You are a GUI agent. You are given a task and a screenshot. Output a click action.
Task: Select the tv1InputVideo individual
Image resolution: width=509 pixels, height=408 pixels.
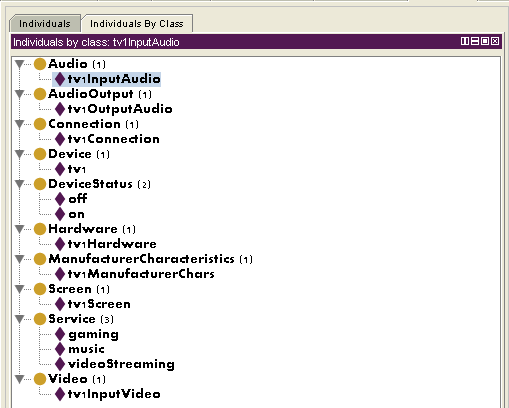tap(114, 394)
